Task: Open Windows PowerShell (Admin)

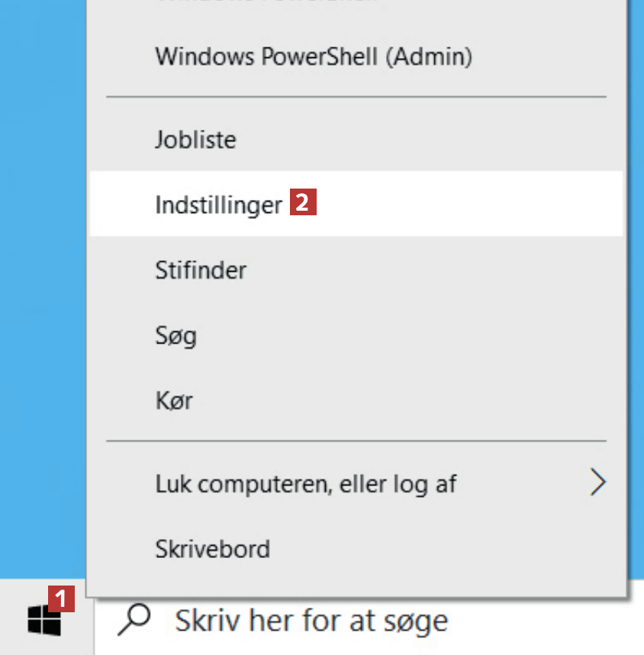Action: (x=313, y=56)
